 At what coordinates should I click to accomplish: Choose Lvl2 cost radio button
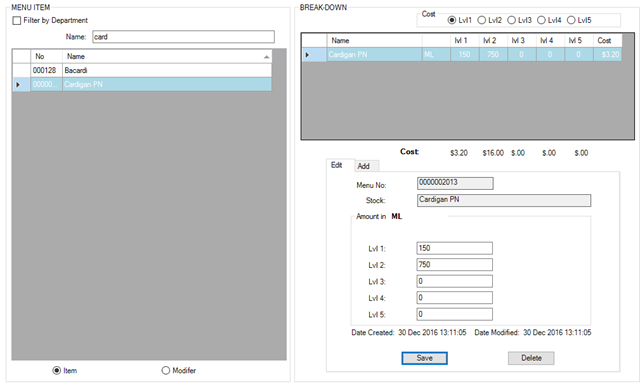click(482, 20)
